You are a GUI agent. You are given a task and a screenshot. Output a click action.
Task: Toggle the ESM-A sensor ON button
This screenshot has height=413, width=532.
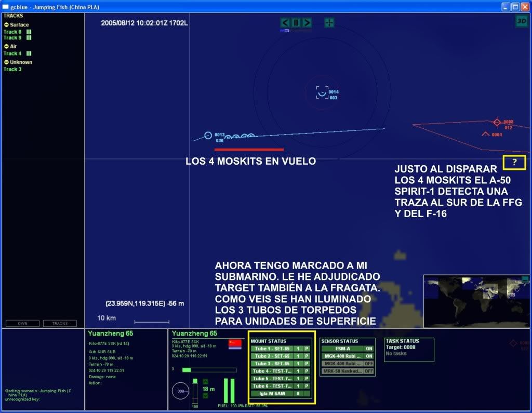[368, 349]
